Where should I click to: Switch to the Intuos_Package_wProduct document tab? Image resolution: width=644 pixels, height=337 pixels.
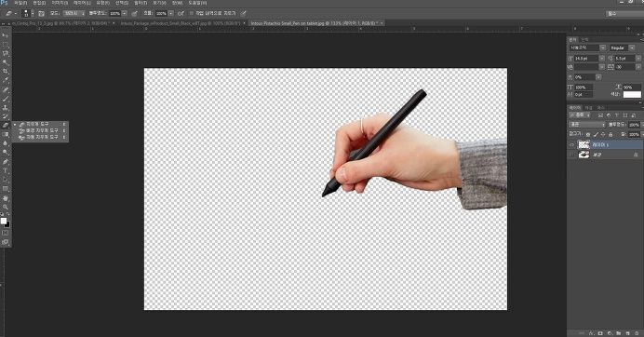pos(181,23)
